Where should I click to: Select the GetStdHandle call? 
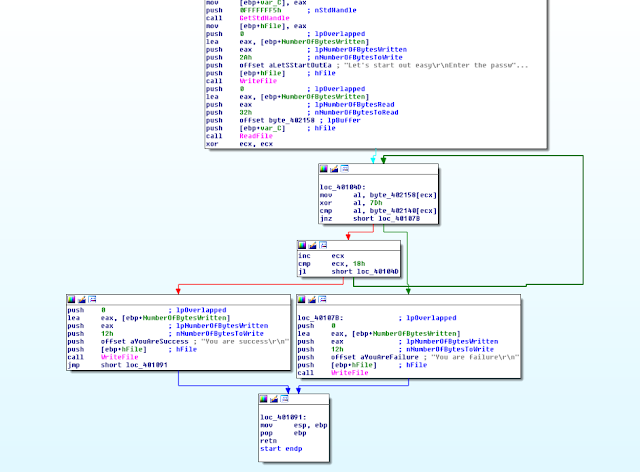(264, 18)
